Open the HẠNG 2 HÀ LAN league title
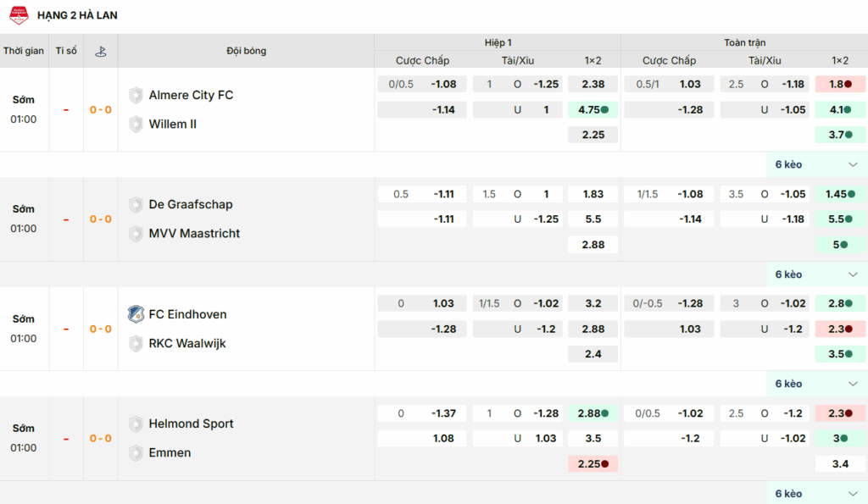 coord(77,15)
